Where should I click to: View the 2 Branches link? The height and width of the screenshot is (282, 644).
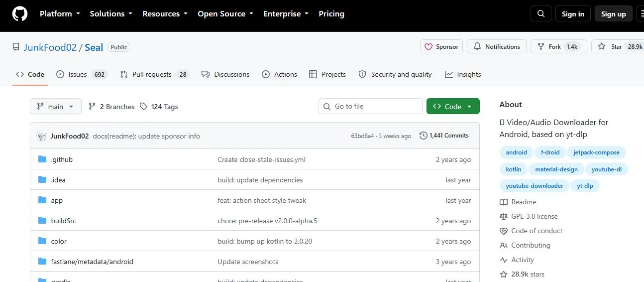coord(111,107)
